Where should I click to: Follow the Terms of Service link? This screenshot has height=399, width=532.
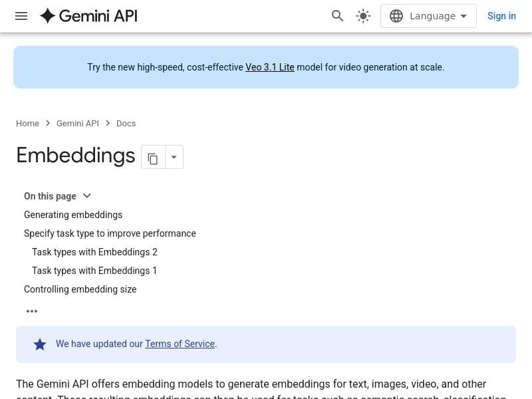click(180, 344)
